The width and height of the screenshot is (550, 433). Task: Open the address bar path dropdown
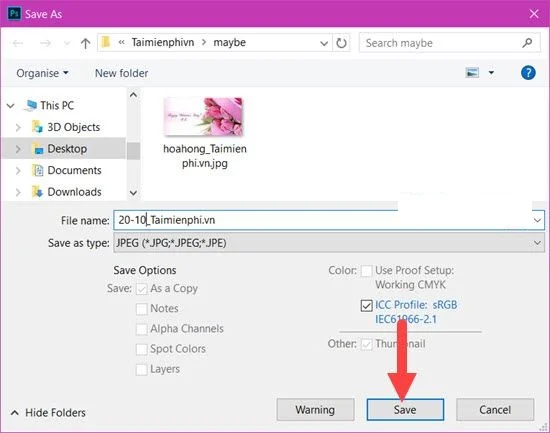(324, 43)
